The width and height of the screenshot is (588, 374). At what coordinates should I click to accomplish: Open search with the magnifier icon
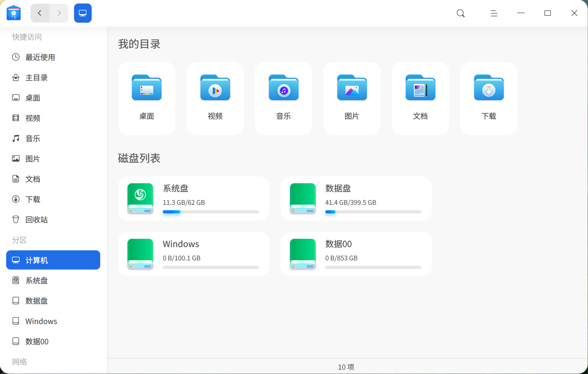pos(461,13)
